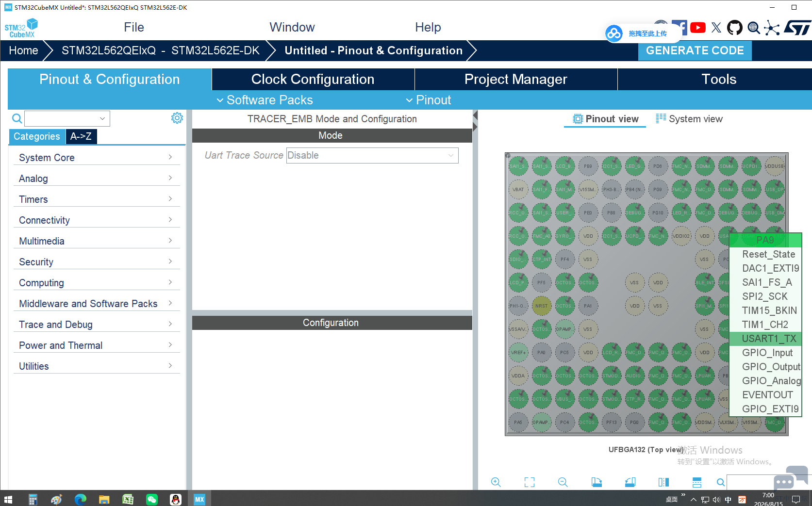Open the Help menu
The image size is (812, 506).
(428, 27)
